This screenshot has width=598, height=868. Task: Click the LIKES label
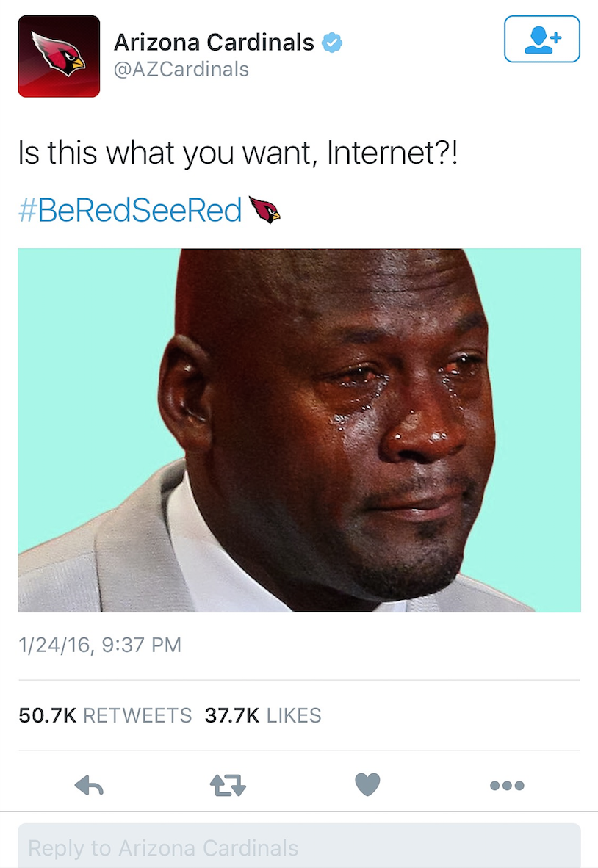click(x=293, y=715)
